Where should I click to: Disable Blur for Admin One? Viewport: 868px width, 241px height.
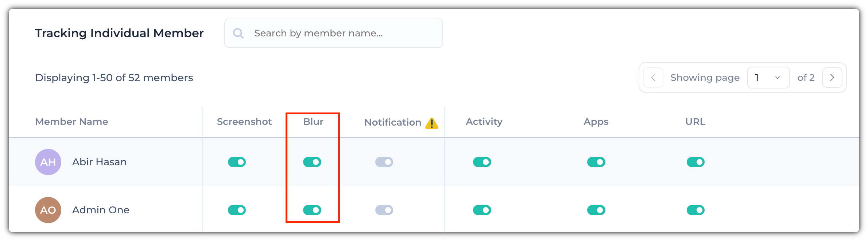point(312,210)
